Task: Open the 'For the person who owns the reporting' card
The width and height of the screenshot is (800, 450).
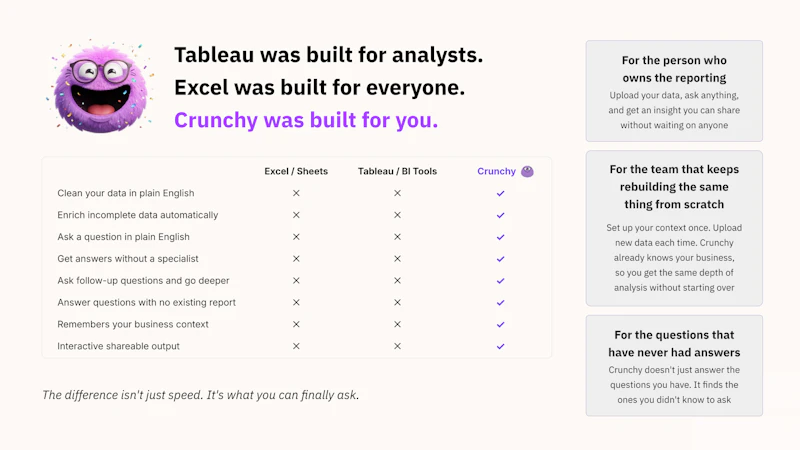Action: (674, 91)
